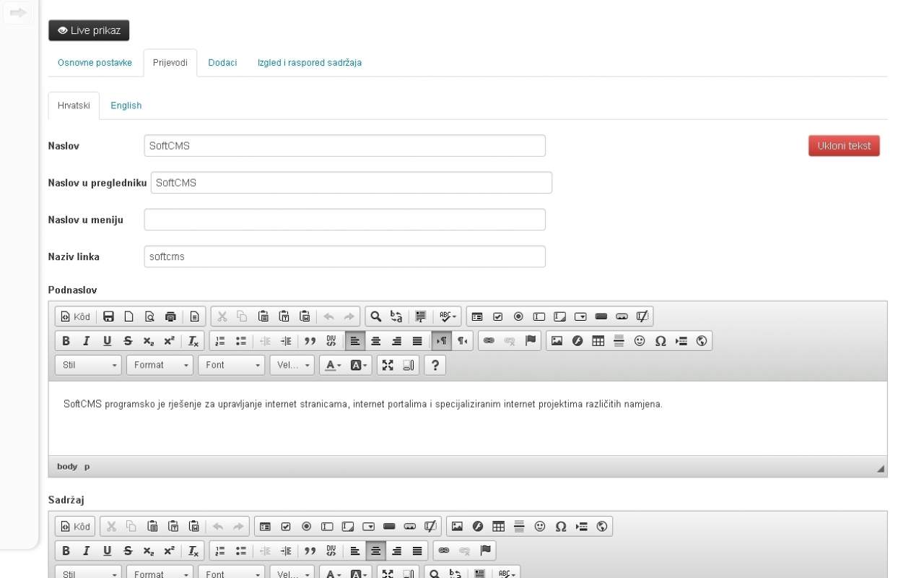Toggle Bold in Sadržaj editor
Image resolution: width=924 pixels, height=578 pixels.
point(66,551)
